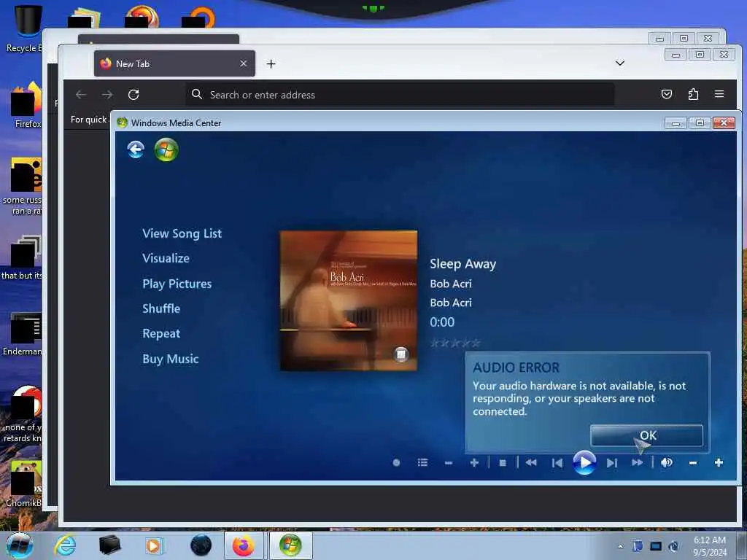Image resolution: width=747 pixels, height=560 pixels.
Task: Open the Firefox extensions puzzle icon
Action: [x=693, y=94]
